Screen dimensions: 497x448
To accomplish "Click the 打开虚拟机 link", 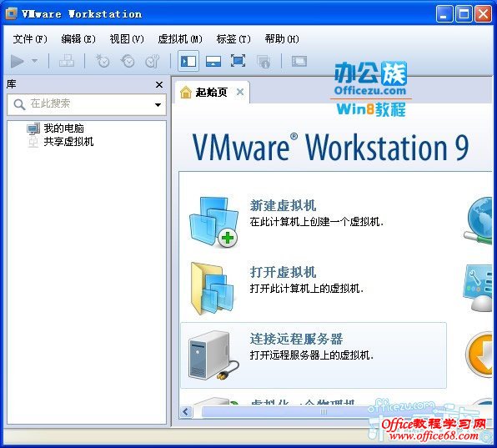I will click(283, 272).
